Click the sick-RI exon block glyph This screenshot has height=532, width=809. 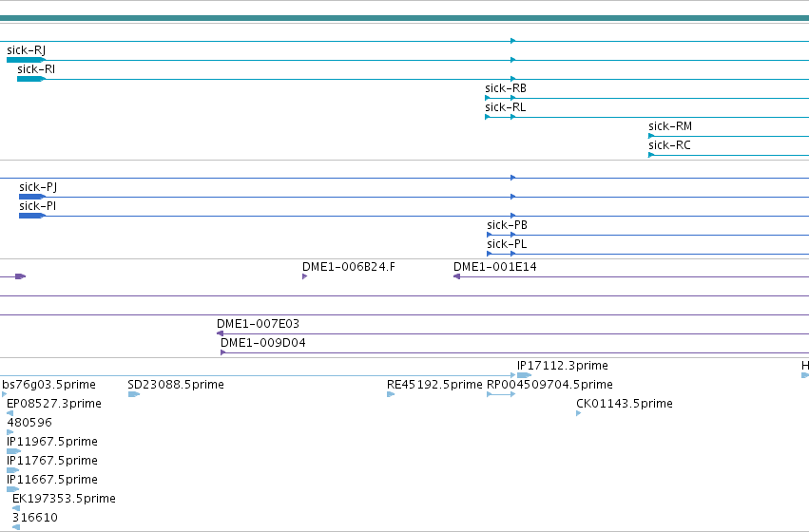[x=31, y=79]
